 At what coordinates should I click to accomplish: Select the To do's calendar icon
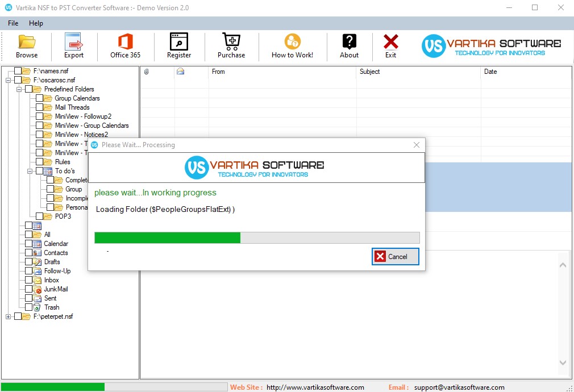tap(48, 171)
